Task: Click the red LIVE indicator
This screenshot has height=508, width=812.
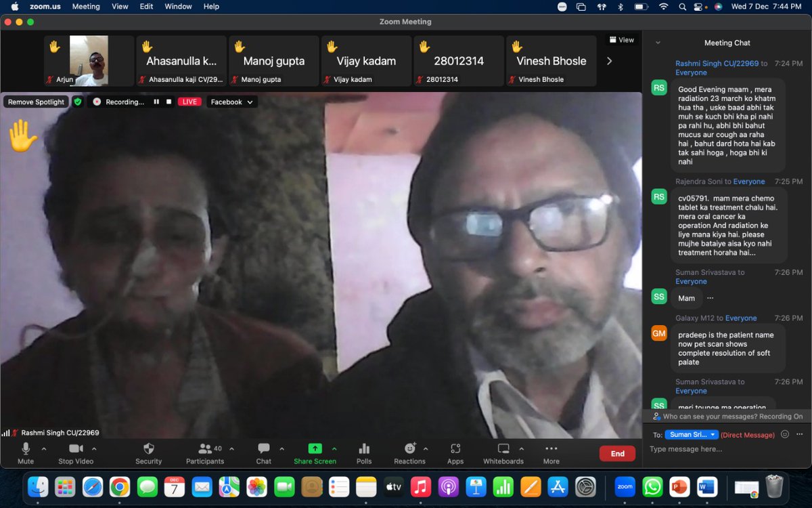Action: 189,102
